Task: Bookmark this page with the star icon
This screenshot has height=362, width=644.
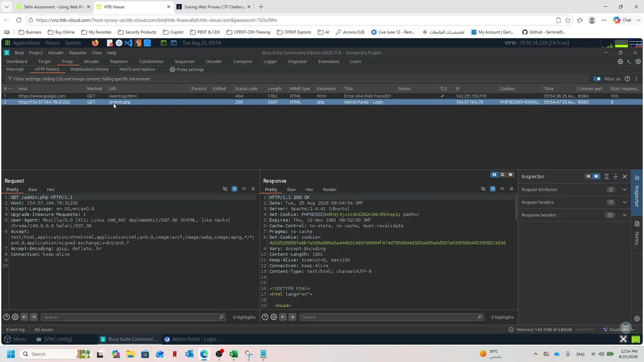Action: pos(568,20)
